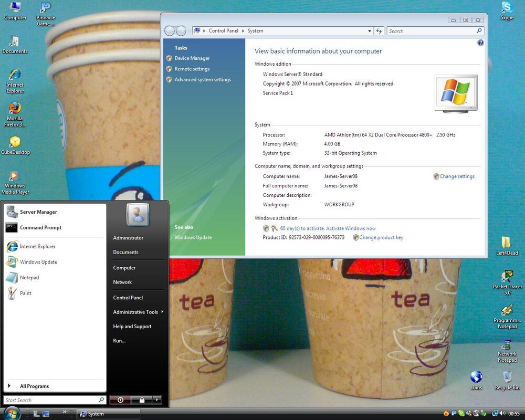This screenshot has width=525, height=420.
Task: Launch Internet Explorer from the desktop
Action: point(15,81)
